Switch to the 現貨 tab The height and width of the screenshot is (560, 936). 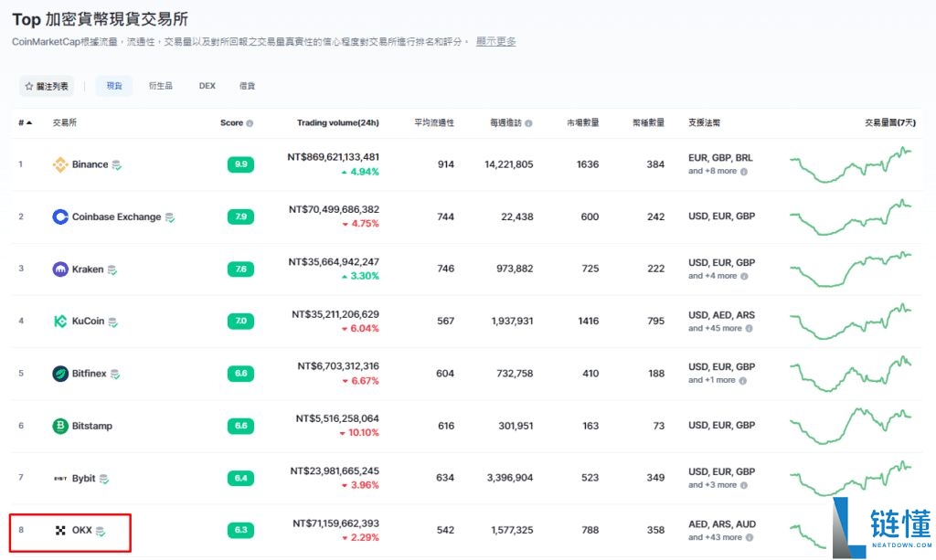click(114, 86)
